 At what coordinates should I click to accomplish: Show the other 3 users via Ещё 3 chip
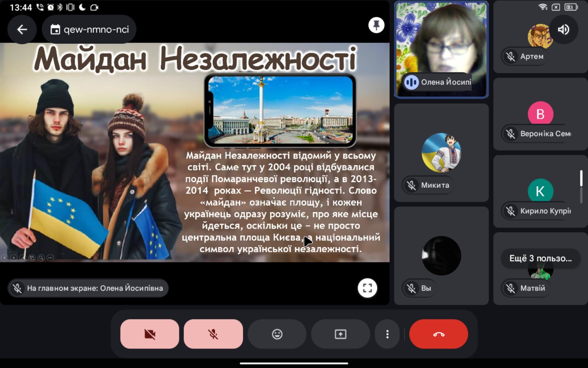(x=541, y=258)
